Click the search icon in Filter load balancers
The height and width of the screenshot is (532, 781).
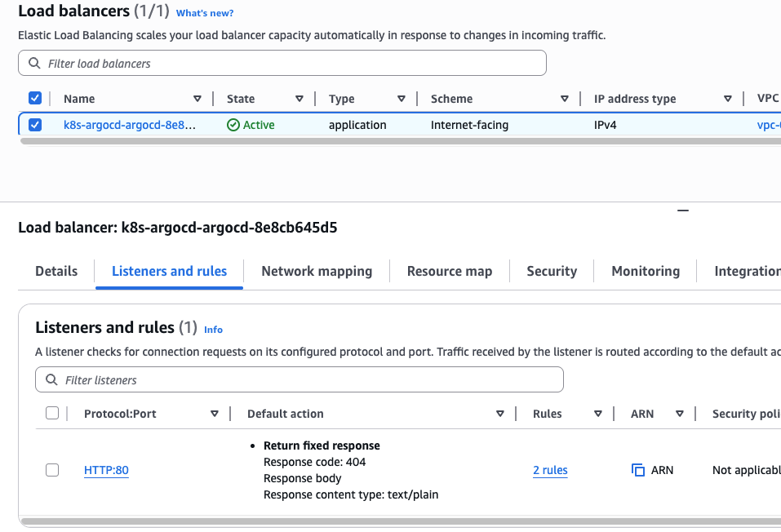(34, 64)
